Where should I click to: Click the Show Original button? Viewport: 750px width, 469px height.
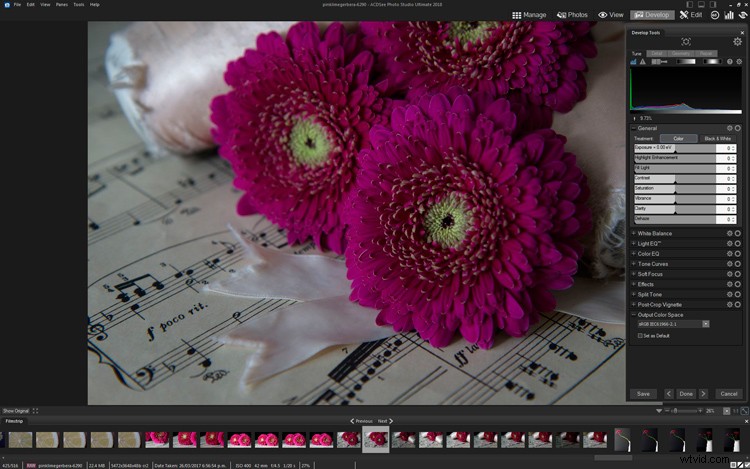coord(16,411)
